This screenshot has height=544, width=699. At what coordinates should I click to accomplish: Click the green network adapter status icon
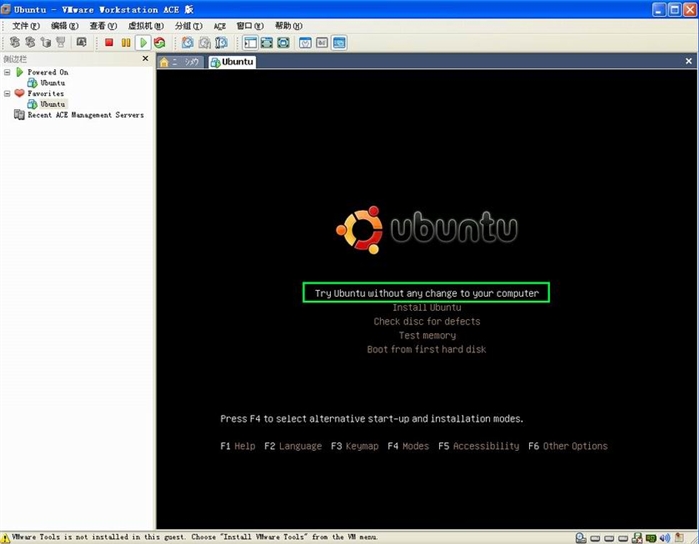pyautogui.click(x=651, y=538)
